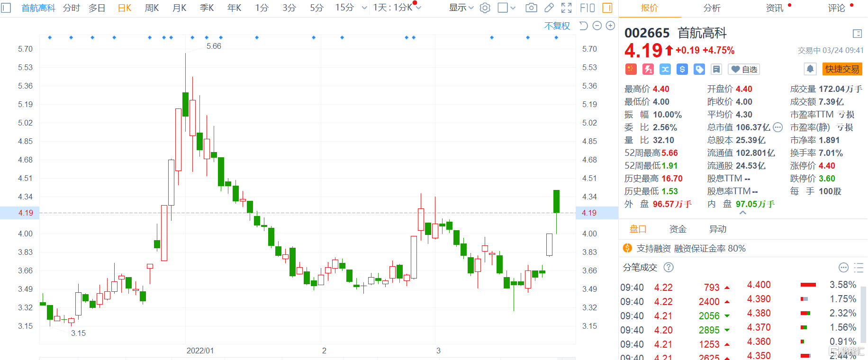Click the blue dollar sign icon
Viewport: 868px width, 360px height.
point(682,69)
